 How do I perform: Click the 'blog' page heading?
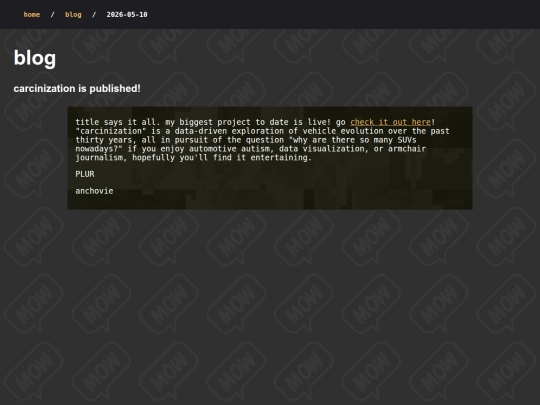[35, 58]
